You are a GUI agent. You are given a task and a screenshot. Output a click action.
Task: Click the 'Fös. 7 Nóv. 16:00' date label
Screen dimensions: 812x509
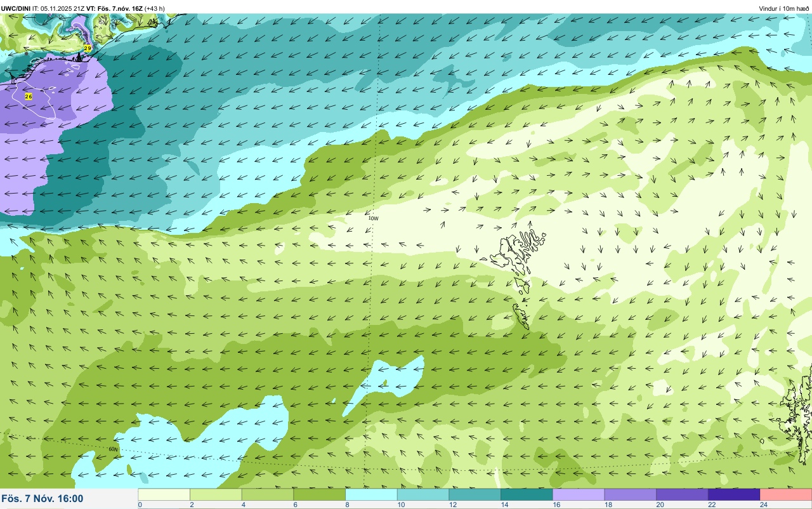[x=43, y=499]
